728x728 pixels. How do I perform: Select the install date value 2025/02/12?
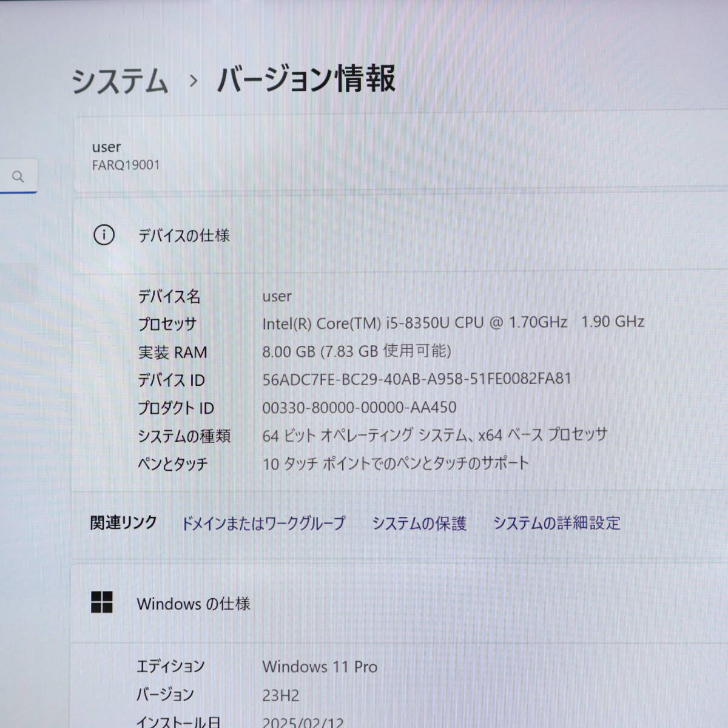pos(303,723)
